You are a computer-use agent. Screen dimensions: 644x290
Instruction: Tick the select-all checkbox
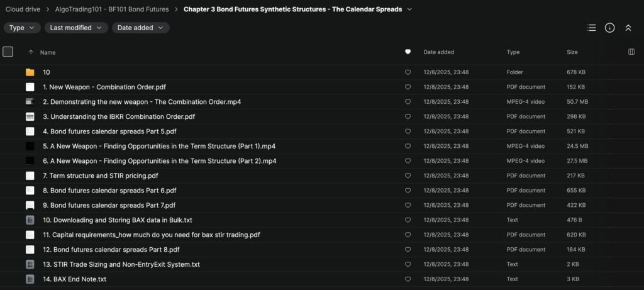point(8,52)
